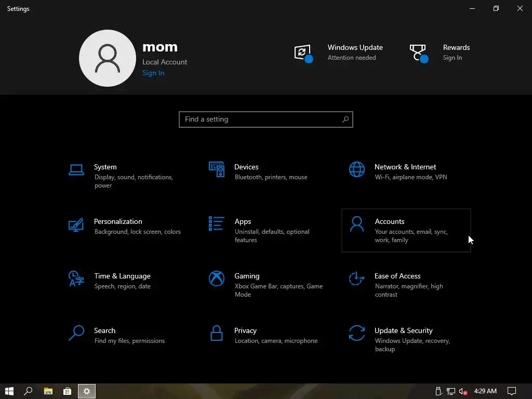Image resolution: width=532 pixels, height=399 pixels.
Task: Click Attention needed under Windows Update
Action: 352,58
